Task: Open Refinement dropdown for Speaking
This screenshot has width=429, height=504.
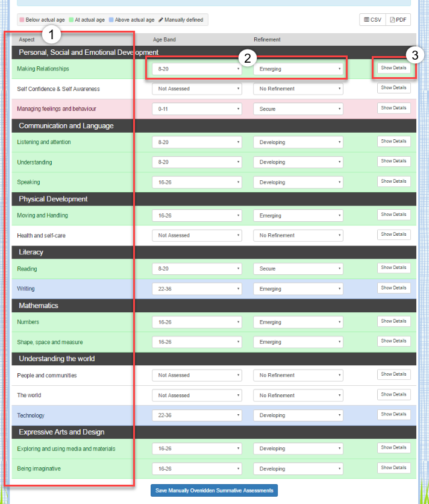Action: coord(298,182)
